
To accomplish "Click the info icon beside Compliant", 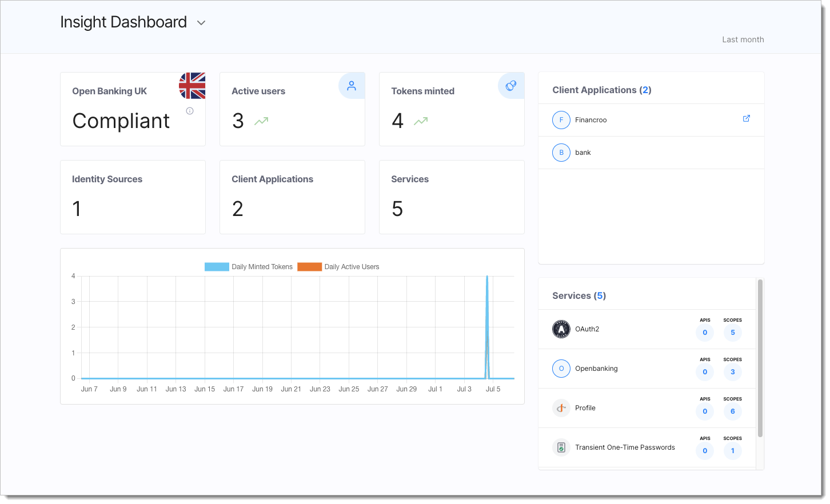I will pos(190,111).
